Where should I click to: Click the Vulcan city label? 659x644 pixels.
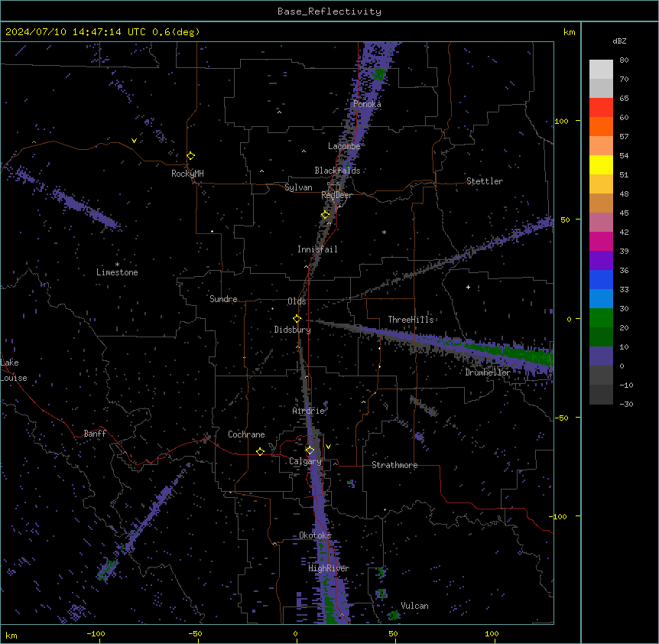click(x=414, y=606)
